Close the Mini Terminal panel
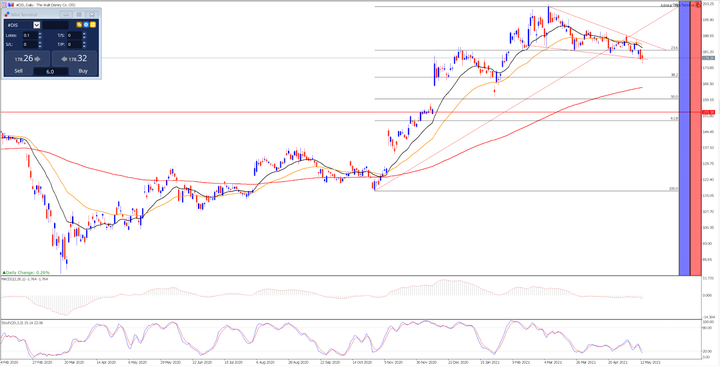 92,15
